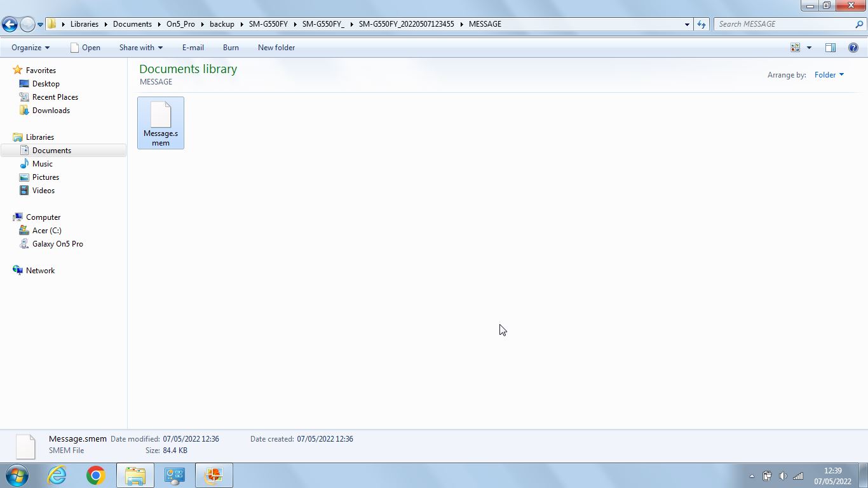Navigate to SM-G550FY in the address bar
This screenshot has width=868, height=488.
(268, 24)
